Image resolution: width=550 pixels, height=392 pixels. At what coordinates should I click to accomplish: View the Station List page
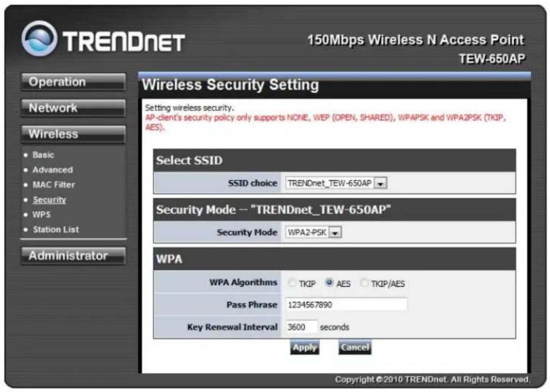[x=56, y=230]
